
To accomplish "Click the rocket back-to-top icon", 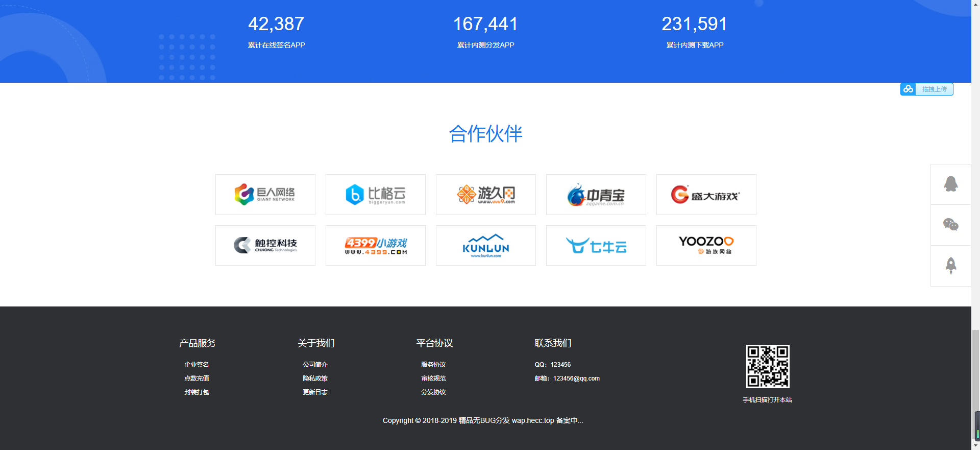I will [950, 266].
